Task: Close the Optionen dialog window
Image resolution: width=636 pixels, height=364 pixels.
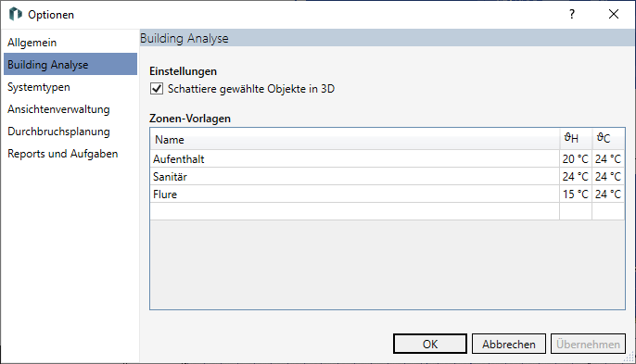Action: [614, 14]
